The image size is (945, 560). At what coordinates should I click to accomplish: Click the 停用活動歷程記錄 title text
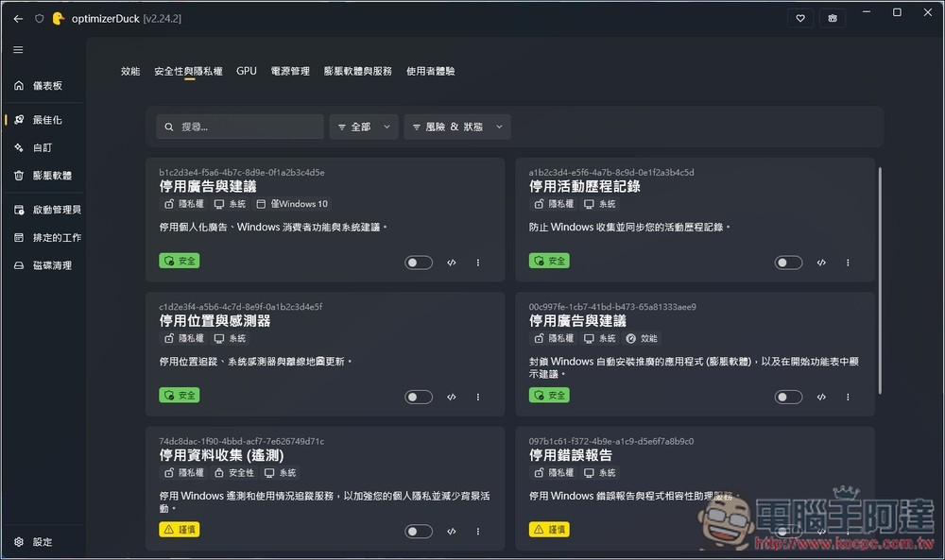(585, 187)
